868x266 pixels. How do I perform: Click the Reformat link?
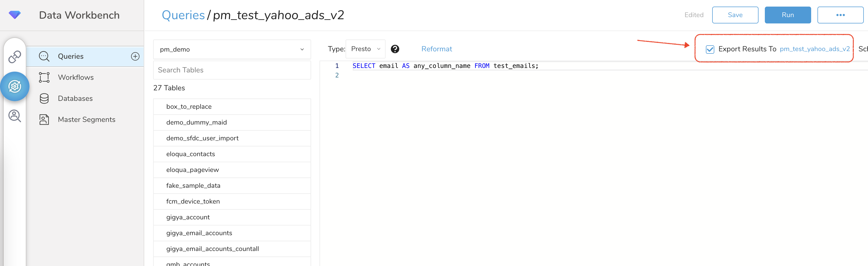point(436,49)
